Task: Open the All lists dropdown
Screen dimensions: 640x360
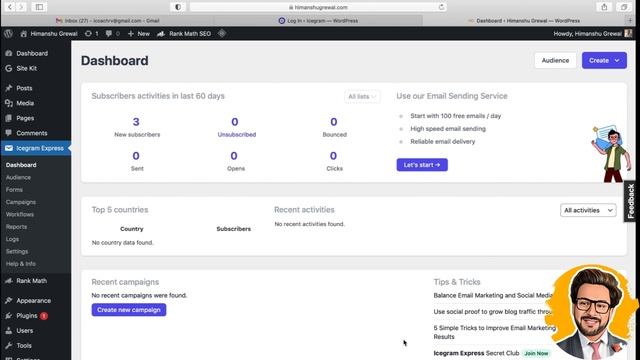Action: [362, 97]
